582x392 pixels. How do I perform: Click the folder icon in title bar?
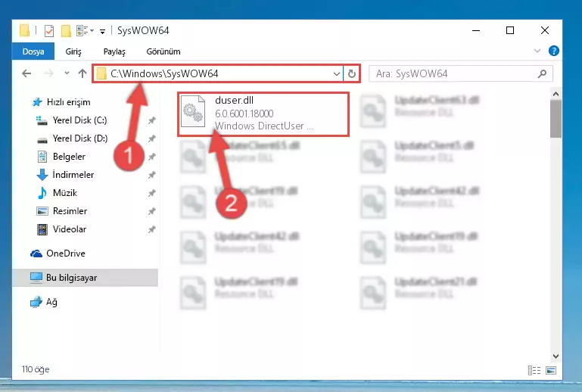click(x=24, y=30)
